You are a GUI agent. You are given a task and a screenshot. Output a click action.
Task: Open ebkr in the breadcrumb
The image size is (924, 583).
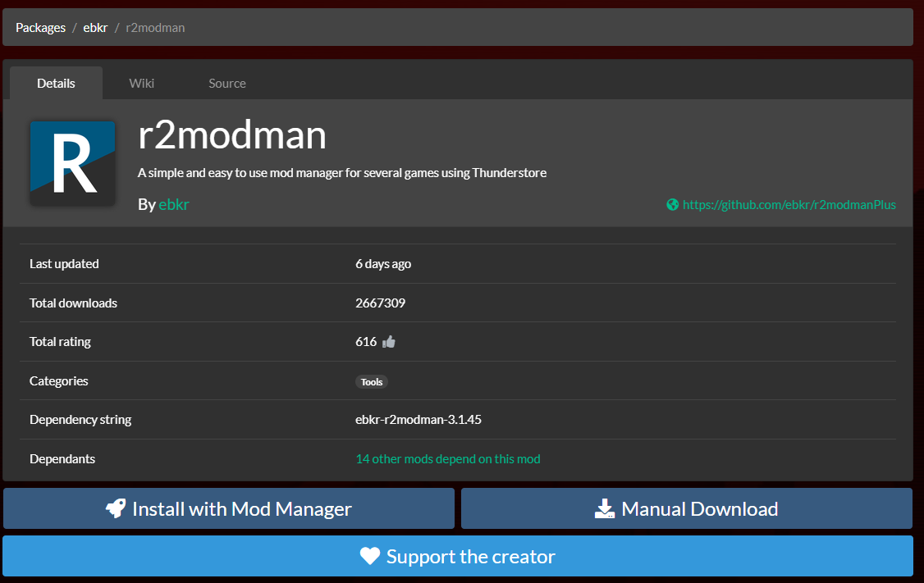click(x=95, y=28)
